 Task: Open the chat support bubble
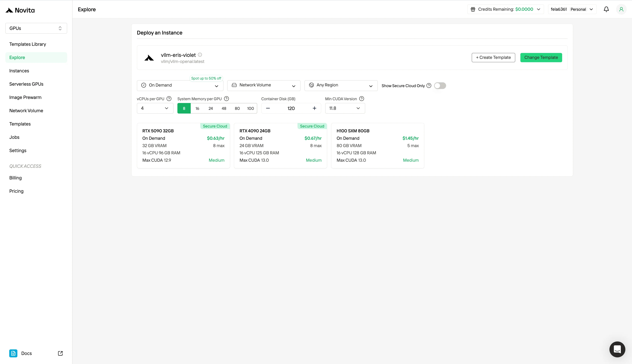pyautogui.click(x=617, y=349)
